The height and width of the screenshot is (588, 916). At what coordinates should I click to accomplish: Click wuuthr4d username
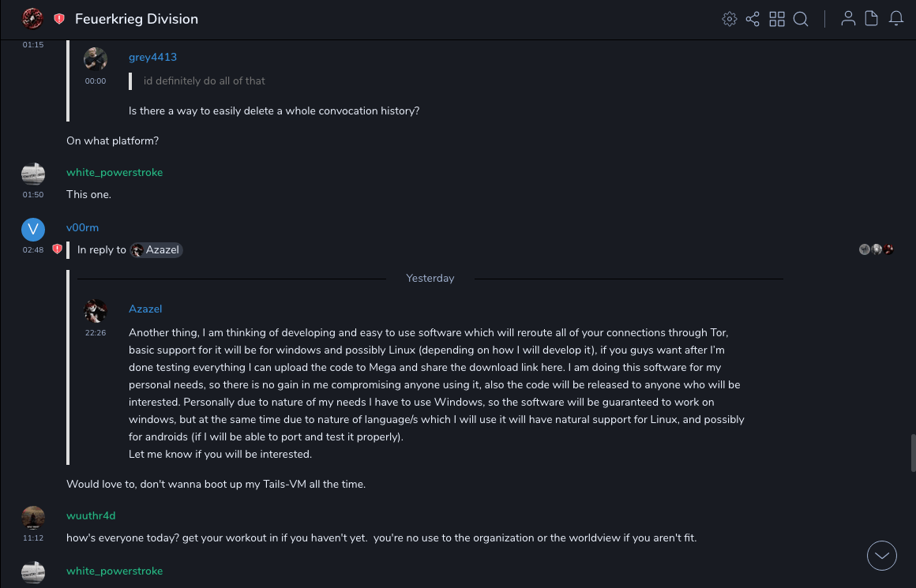91,515
